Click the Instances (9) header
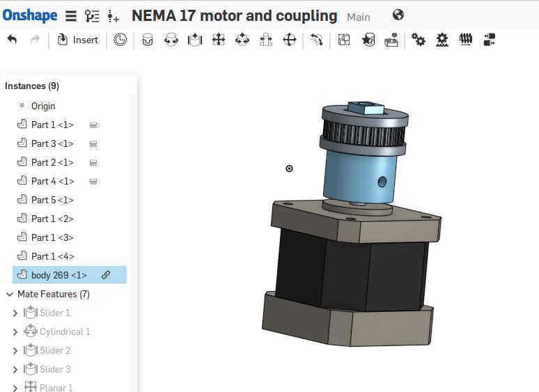 (32, 86)
